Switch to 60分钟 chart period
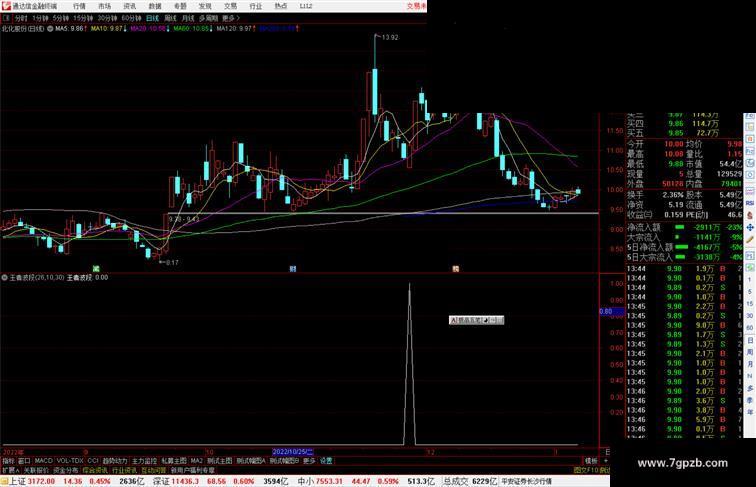756x487 pixels. coord(131,18)
